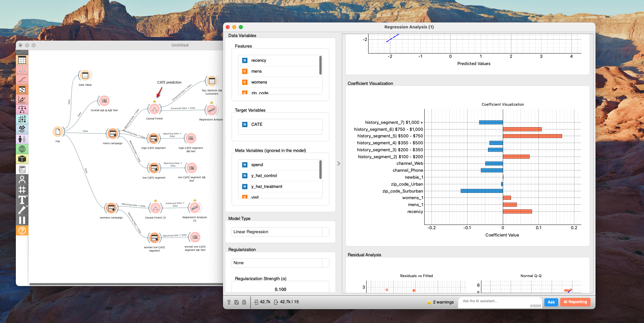The image size is (644, 323).
Task: Open the Model Type dropdown
Action: coord(280,232)
